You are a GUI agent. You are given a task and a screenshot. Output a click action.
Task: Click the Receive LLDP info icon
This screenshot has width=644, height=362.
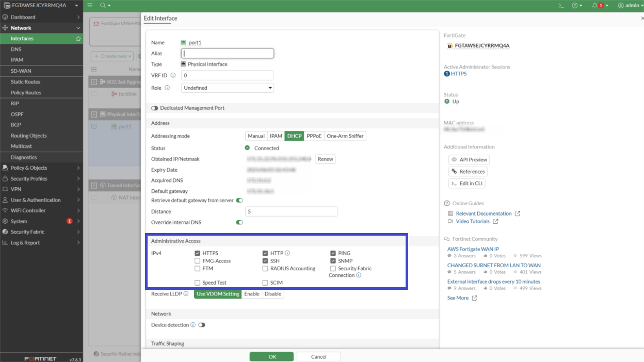[186, 294]
